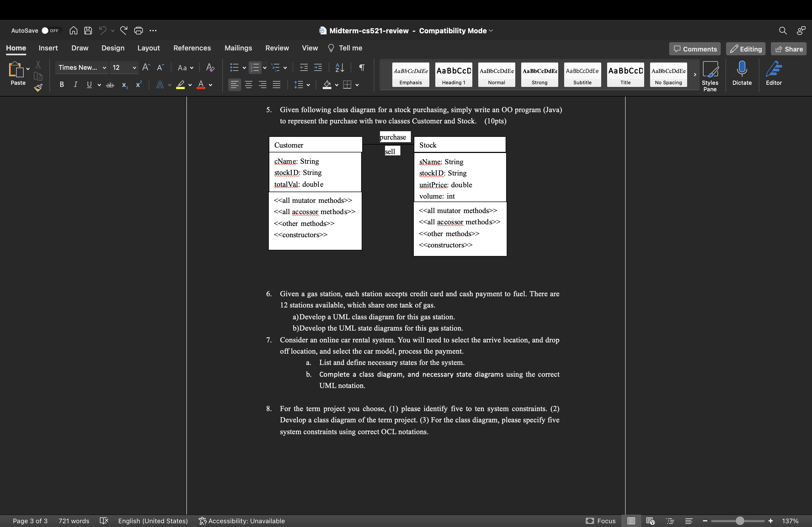
Task: Open the Comments panel
Action: pos(694,49)
